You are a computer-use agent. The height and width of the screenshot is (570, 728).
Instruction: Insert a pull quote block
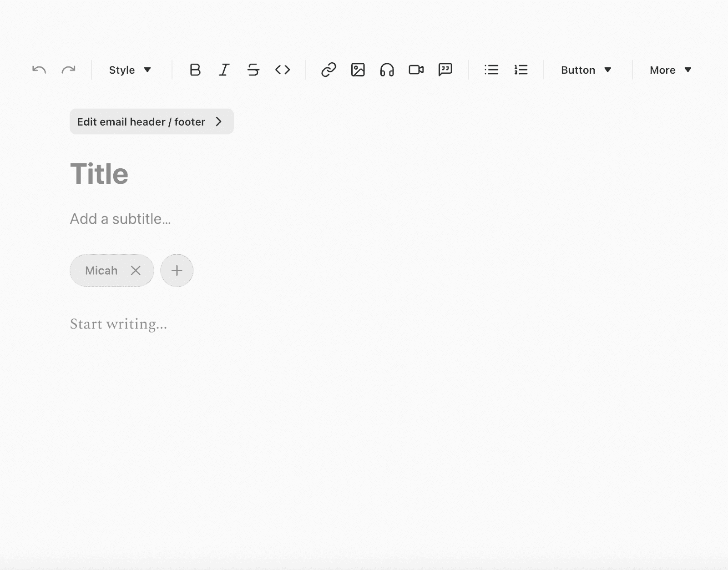click(x=445, y=70)
